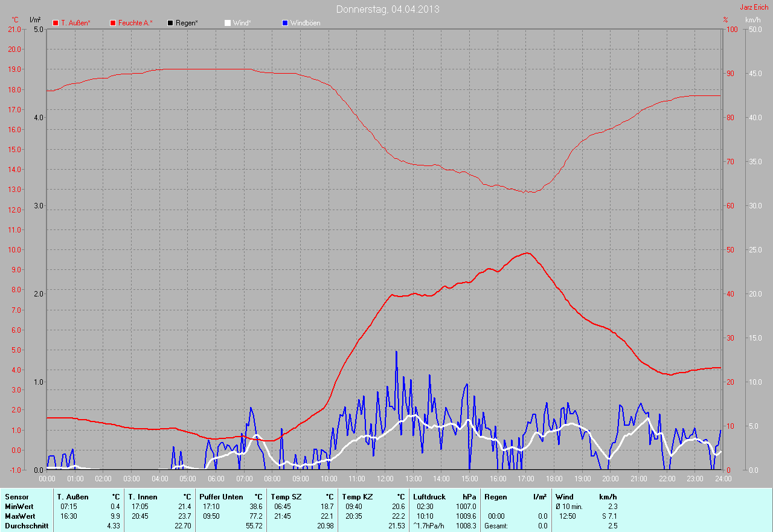Click the 12:00 time axis label

[x=385, y=479]
